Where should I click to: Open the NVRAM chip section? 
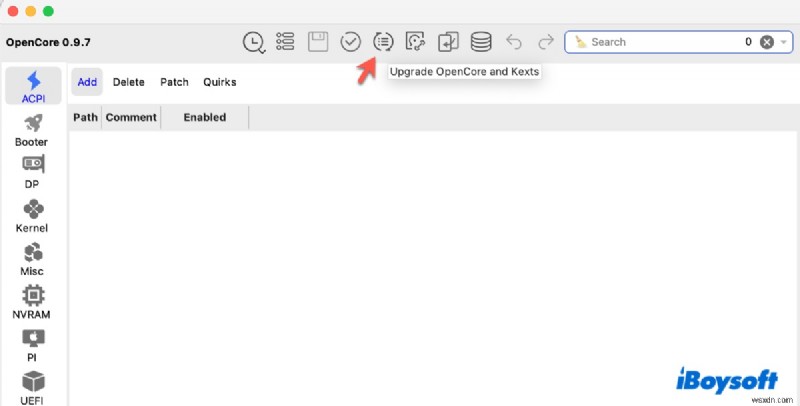32,302
